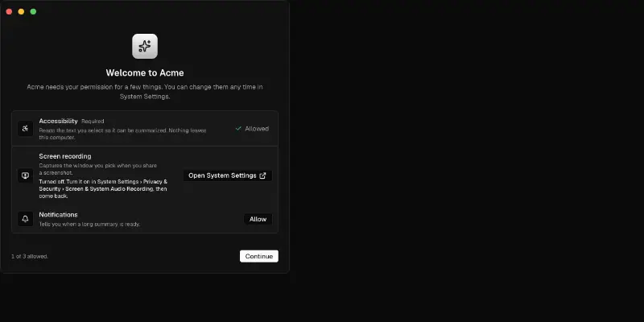Click the Welcome to Acme heading
Image resolution: width=644 pixels, height=322 pixels.
[145, 72]
